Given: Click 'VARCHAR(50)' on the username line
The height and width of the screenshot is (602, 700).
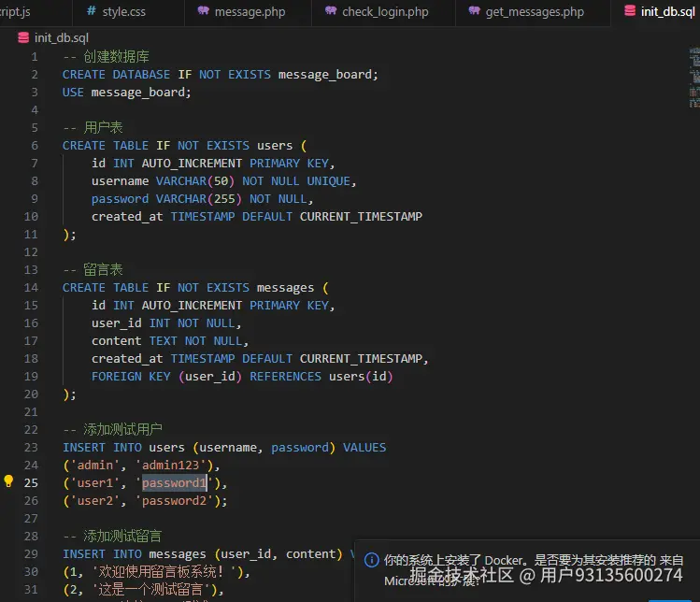Looking at the screenshot, I should point(195,181).
